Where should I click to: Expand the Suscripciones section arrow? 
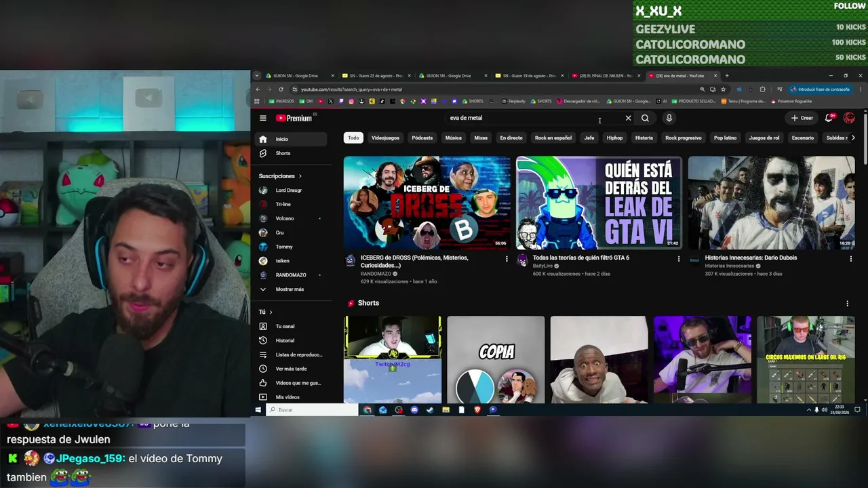pos(300,176)
